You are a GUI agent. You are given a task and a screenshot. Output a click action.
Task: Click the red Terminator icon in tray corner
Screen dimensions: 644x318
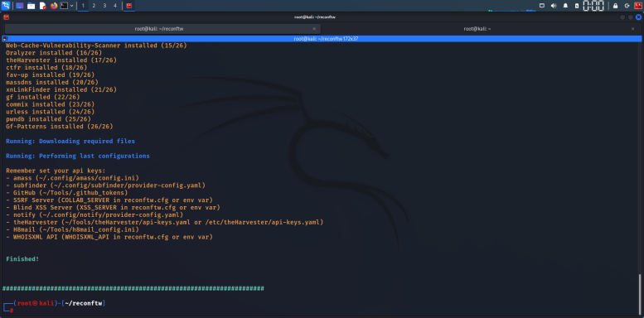638,6
